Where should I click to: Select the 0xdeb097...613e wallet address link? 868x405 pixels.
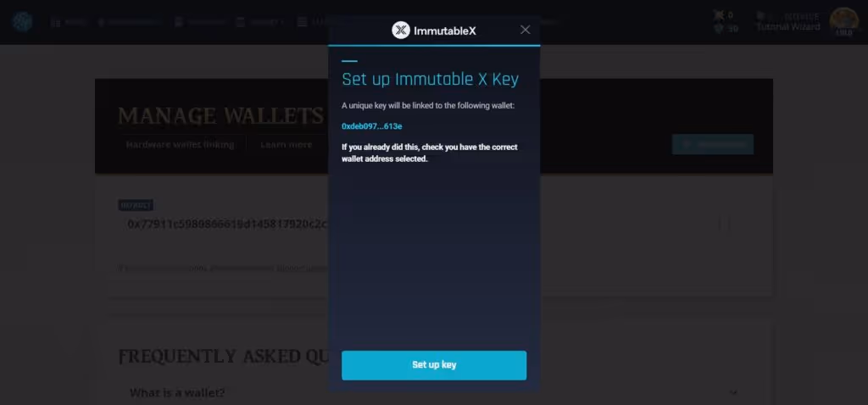coord(371,126)
